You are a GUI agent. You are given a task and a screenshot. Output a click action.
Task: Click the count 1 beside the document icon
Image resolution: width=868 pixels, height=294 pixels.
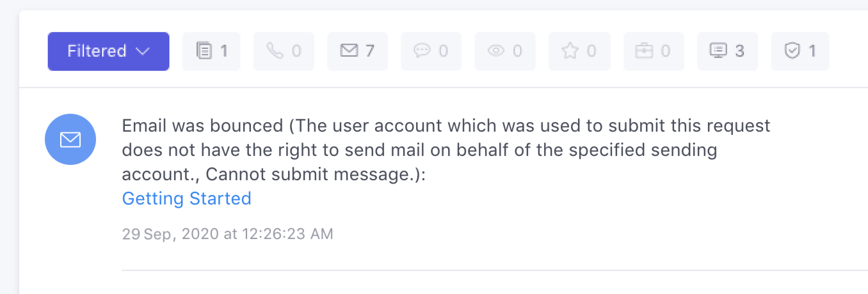[224, 51]
